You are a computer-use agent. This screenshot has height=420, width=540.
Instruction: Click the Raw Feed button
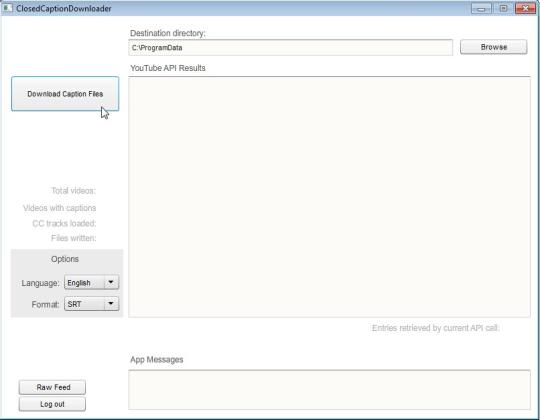coord(52,387)
